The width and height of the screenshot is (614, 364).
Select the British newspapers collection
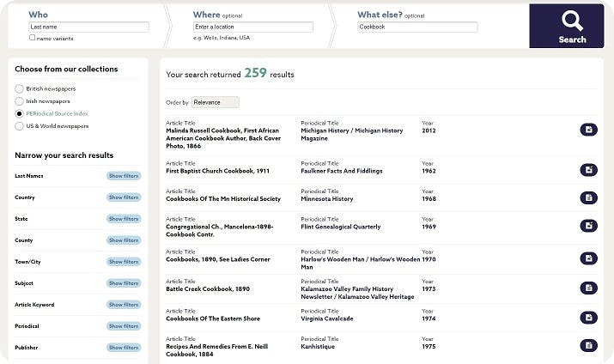[19, 89]
